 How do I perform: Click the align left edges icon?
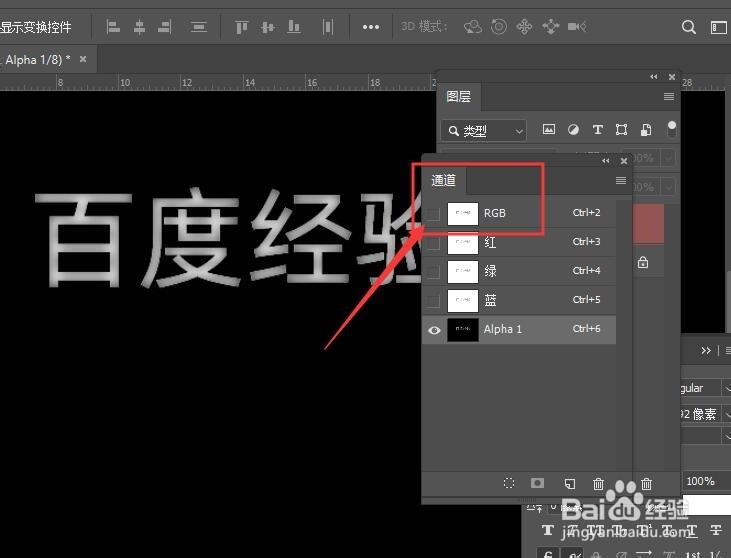[113, 27]
